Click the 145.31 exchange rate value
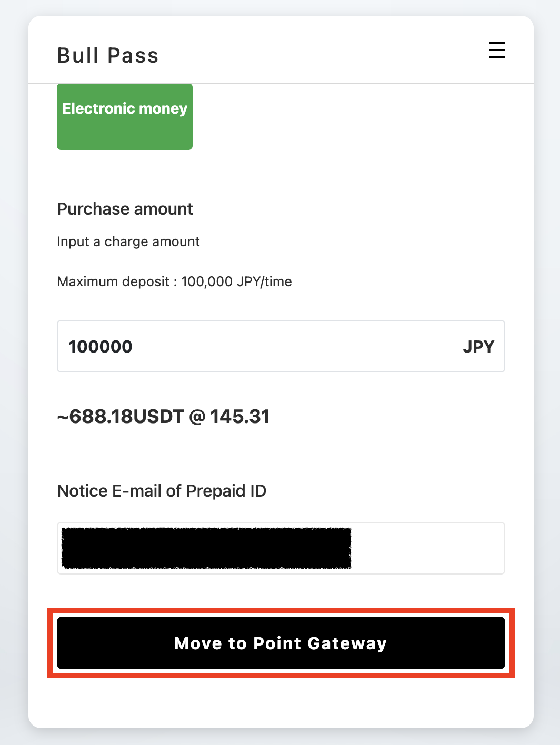This screenshot has width=560, height=745. pyautogui.click(x=240, y=417)
